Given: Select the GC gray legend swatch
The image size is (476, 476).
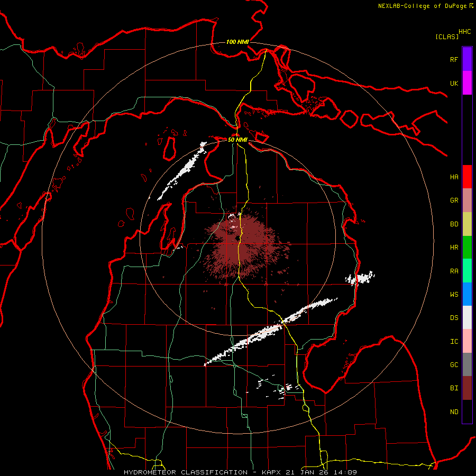Looking at the screenshot, I should pos(467,364).
